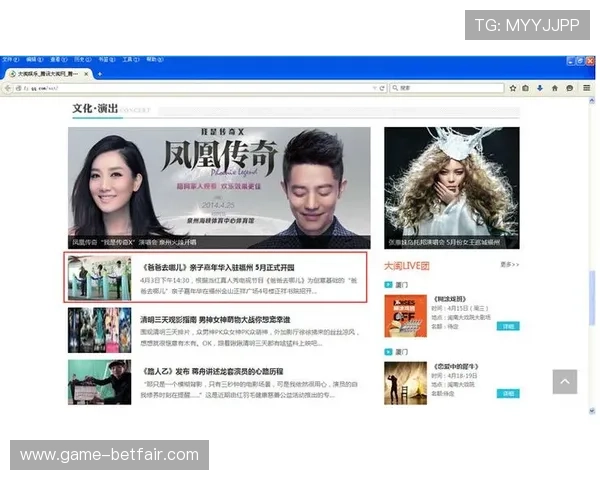Screen dimensions: 600x480
Task: Click the 大闽LIVE团 heading
Action: coord(407,266)
